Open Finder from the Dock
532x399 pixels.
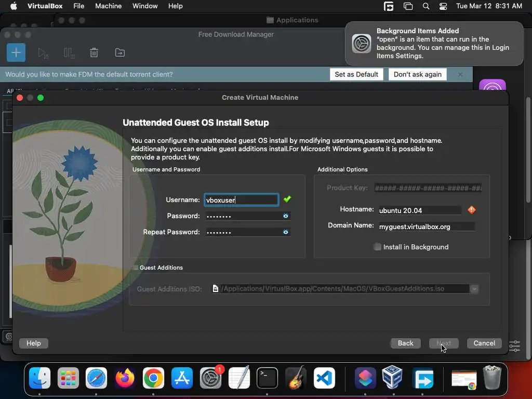(x=39, y=378)
